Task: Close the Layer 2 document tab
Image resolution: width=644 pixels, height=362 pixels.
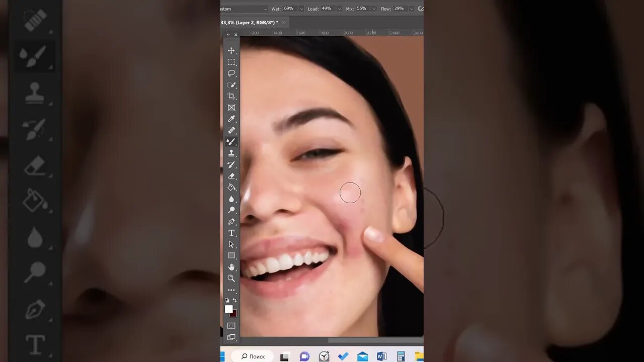Action: tap(283, 23)
